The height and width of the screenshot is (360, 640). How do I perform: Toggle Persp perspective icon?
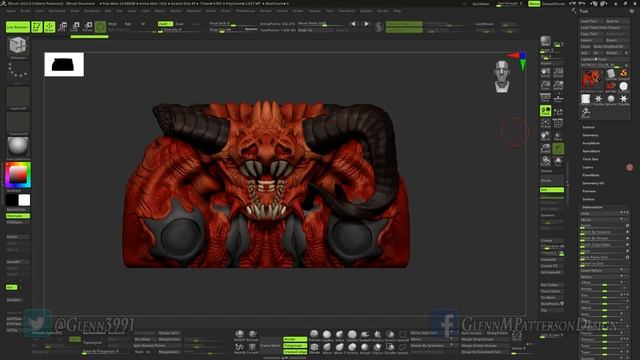pos(545,98)
